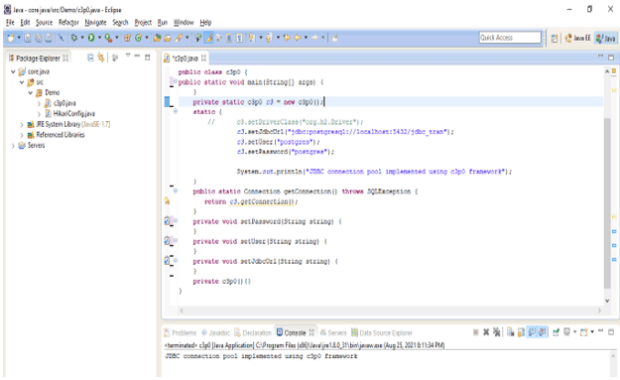Open Package Explorer view menu triangle
Image resolution: width=620 pixels, height=380 pixels.
[128, 56]
